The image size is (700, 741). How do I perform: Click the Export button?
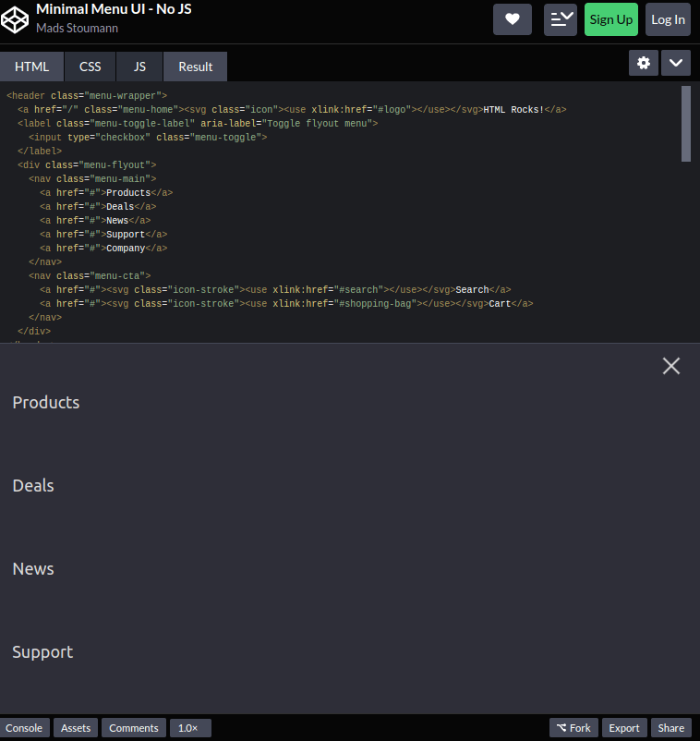(624, 728)
